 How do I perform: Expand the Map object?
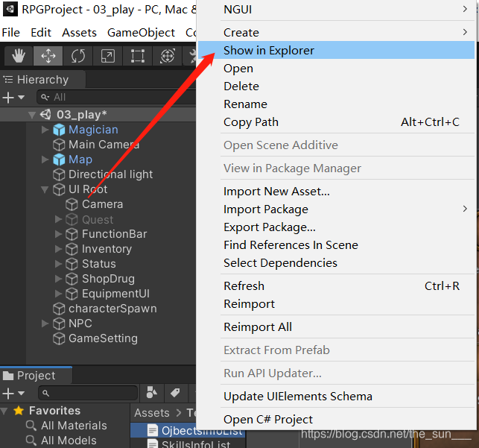click(x=45, y=160)
